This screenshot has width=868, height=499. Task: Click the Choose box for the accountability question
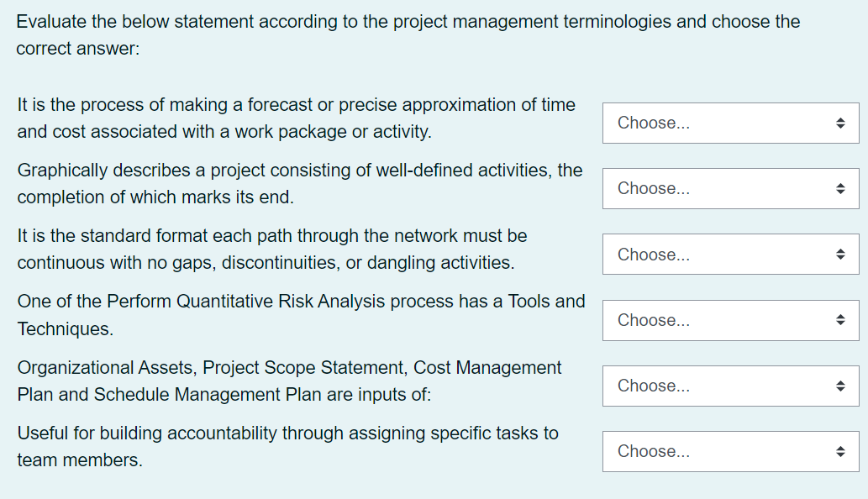coord(730,451)
